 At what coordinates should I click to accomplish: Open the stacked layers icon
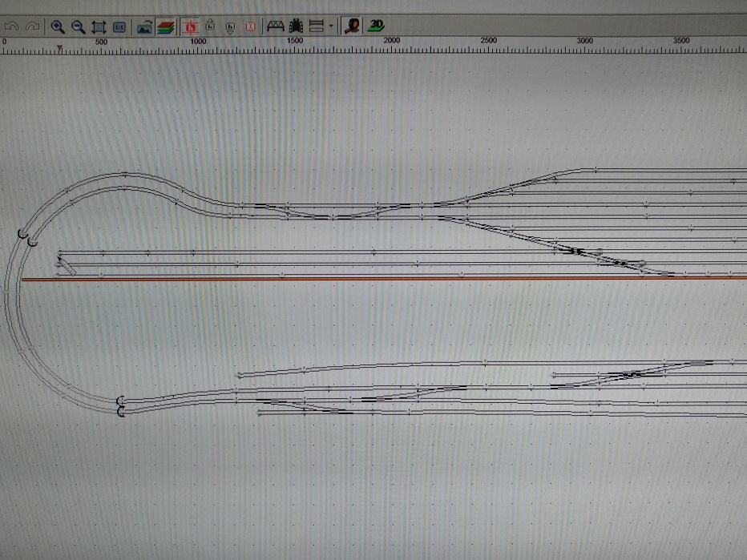165,26
